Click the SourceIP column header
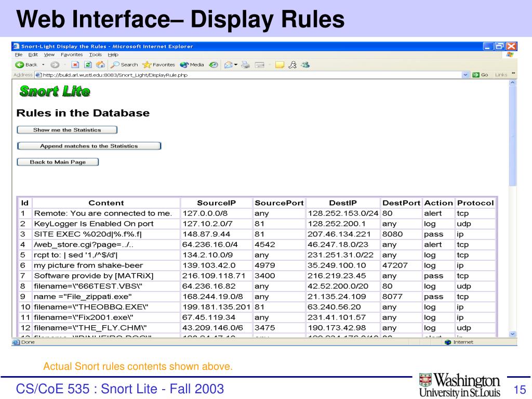Viewport: 532px width, 399px height. [x=217, y=203]
